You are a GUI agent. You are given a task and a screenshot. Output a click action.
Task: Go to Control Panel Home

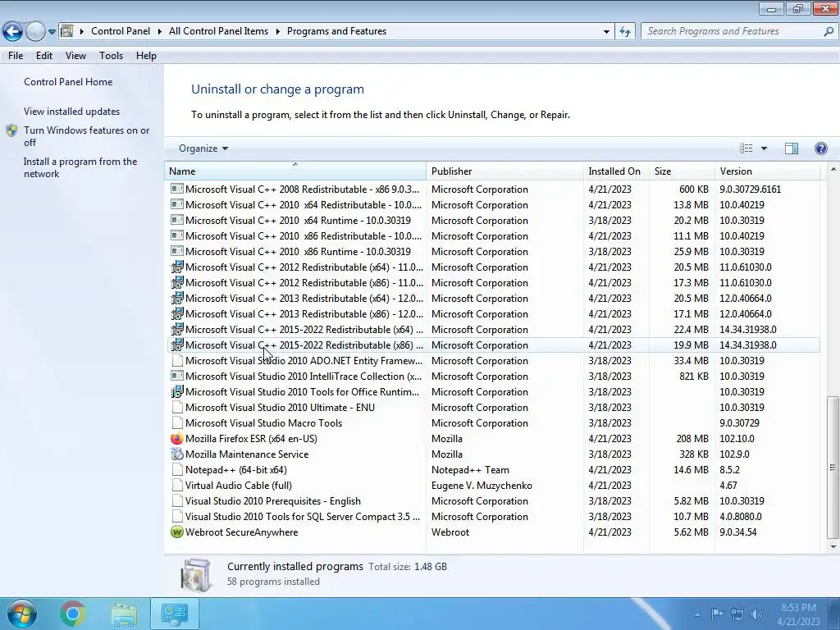pyautogui.click(x=68, y=82)
